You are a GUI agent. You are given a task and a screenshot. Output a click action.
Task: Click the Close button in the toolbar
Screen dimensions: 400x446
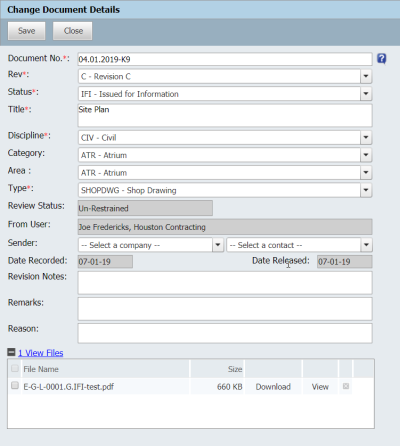point(73,31)
